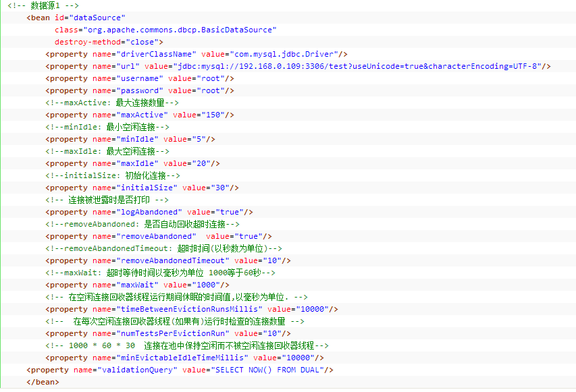Select the dataSource bean id text
The image size is (576, 392).
click(97, 18)
